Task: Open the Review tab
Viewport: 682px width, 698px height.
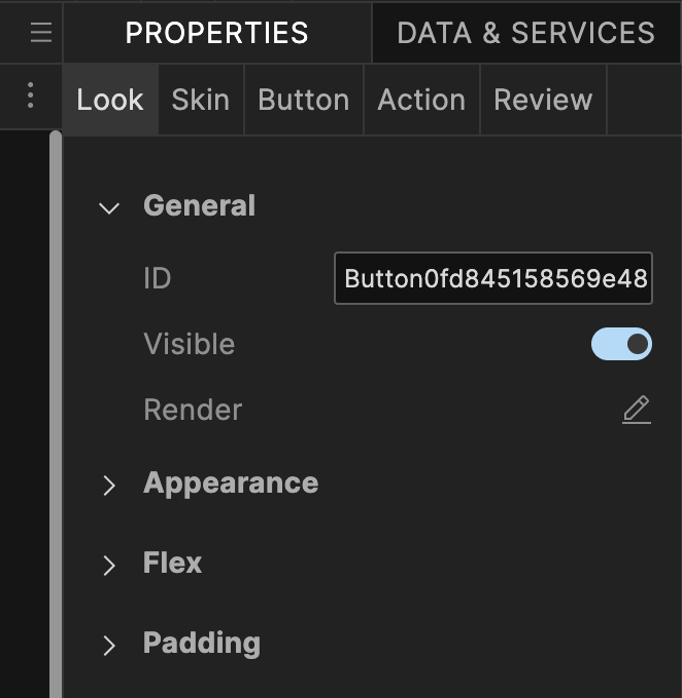Action: tap(543, 100)
